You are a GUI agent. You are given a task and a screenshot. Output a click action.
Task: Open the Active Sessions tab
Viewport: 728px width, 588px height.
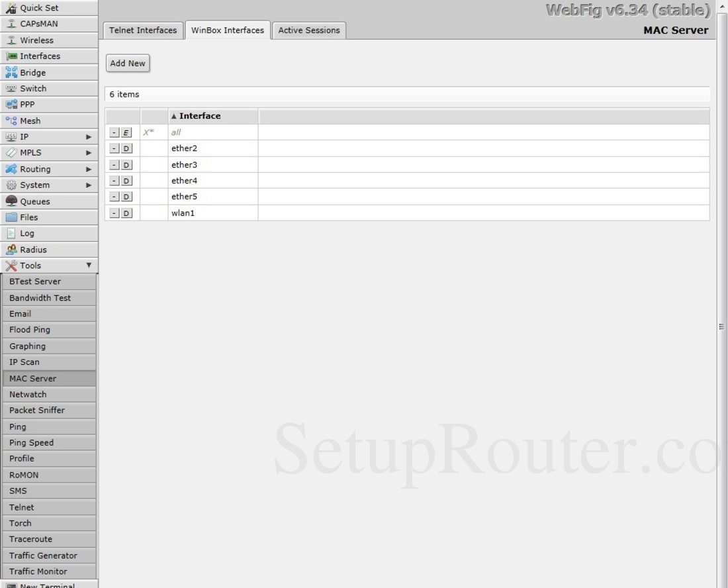click(x=309, y=30)
